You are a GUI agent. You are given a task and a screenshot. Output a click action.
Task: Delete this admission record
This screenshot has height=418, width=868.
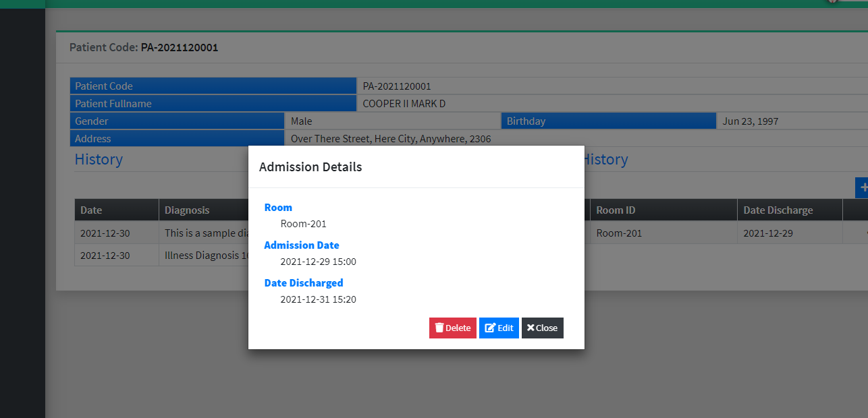point(453,328)
